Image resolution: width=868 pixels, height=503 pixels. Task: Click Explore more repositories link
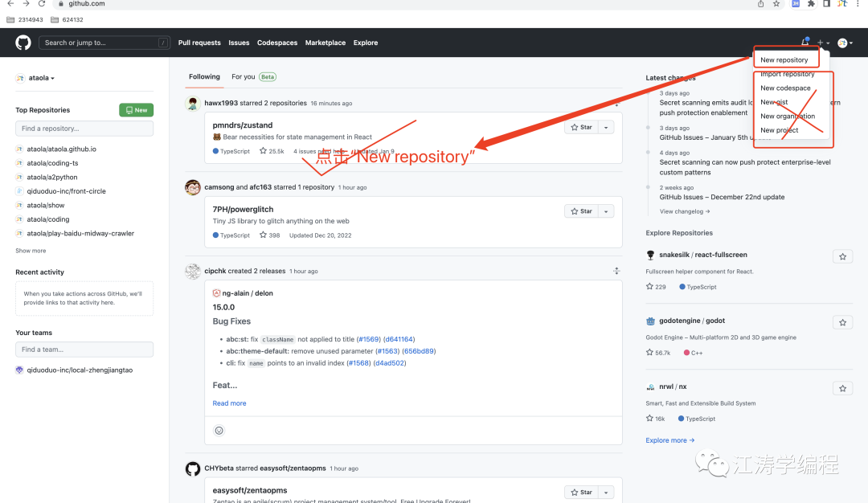pyautogui.click(x=669, y=440)
